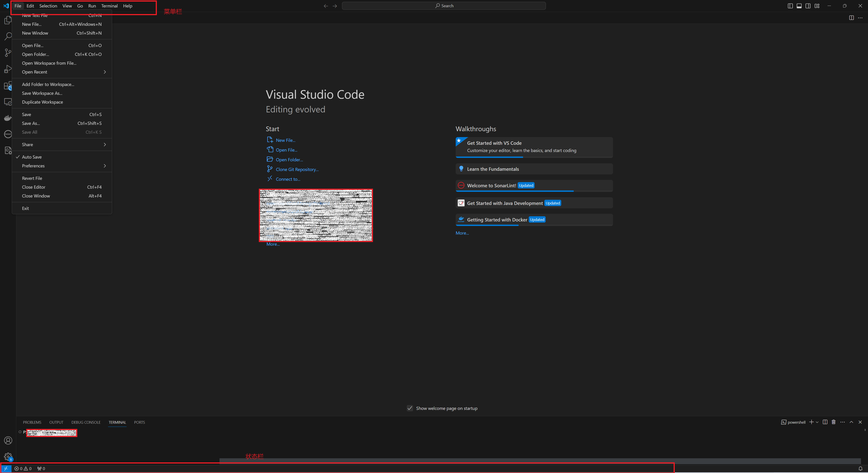Open the View menu
The image size is (868, 473).
pos(67,6)
